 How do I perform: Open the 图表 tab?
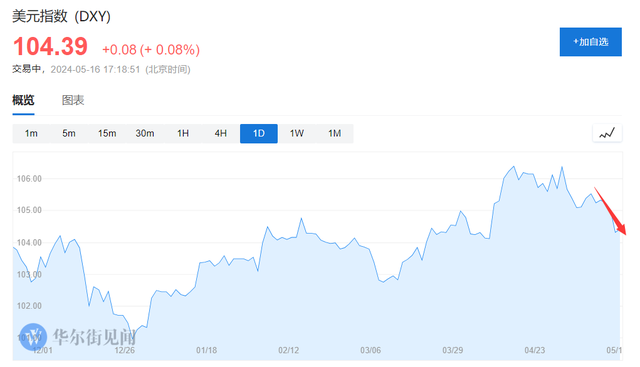[73, 100]
